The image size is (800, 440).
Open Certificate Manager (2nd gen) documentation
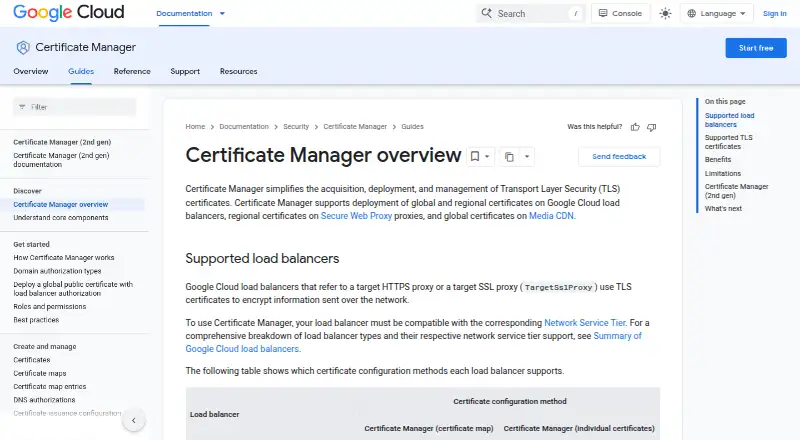click(61, 160)
